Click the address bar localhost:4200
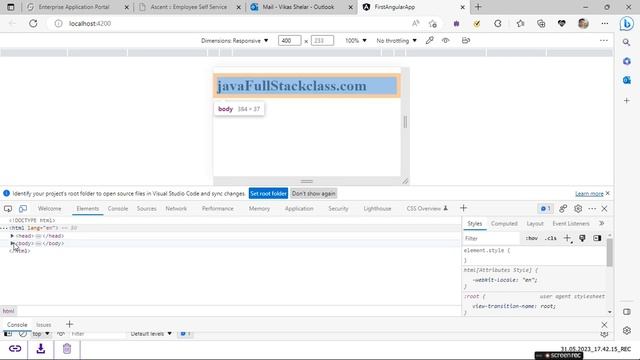 click(90, 24)
